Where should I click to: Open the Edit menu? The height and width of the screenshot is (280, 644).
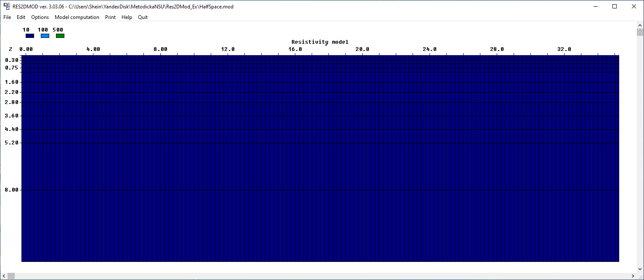coord(21,17)
